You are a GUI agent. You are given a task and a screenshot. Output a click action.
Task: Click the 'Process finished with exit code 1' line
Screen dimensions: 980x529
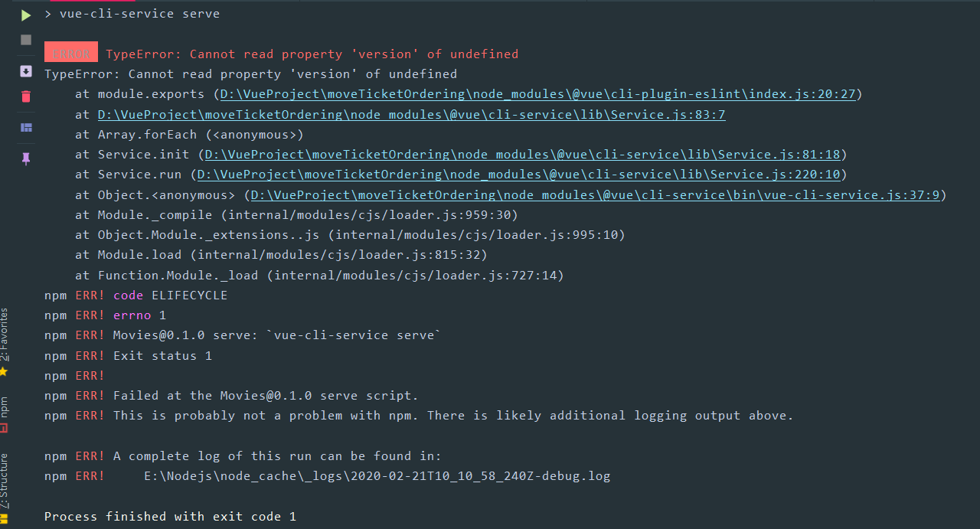(170, 517)
